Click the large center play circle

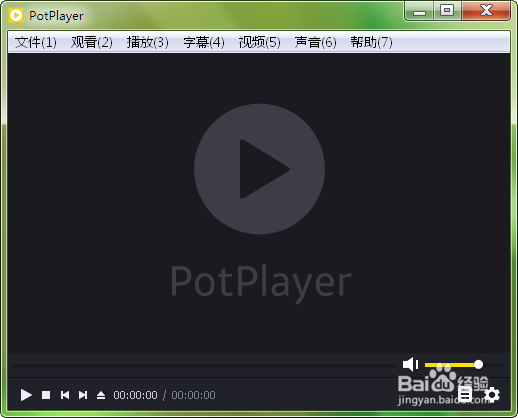(259, 169)
